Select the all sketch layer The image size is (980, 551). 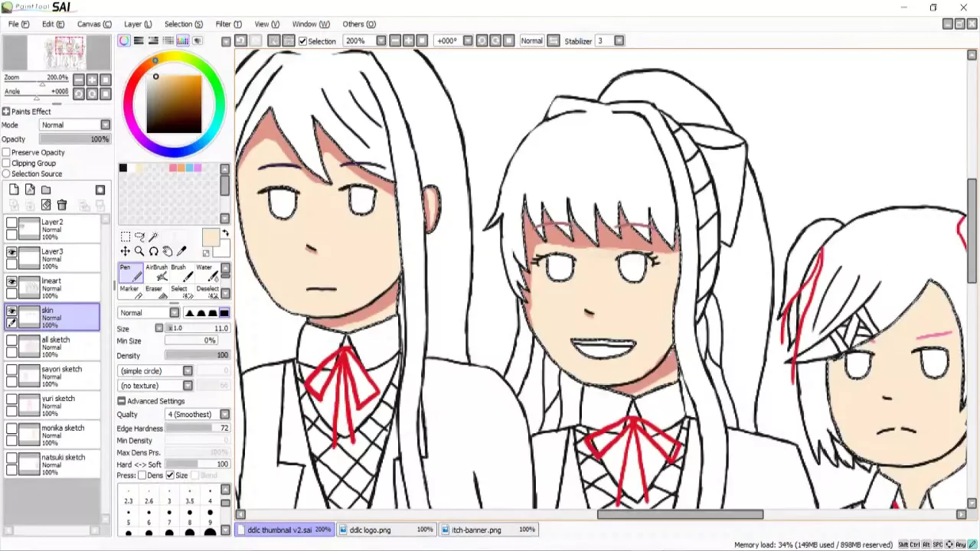52,347
